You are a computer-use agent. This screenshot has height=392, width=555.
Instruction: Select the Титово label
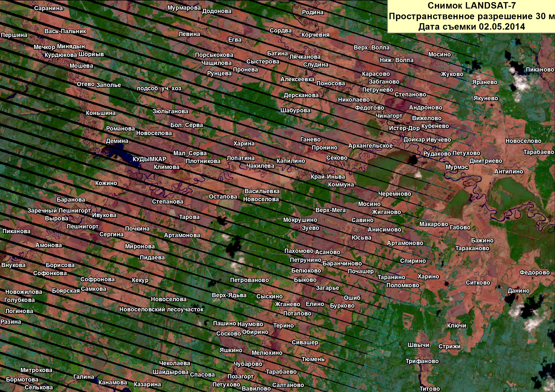click(x=430, y=389)
